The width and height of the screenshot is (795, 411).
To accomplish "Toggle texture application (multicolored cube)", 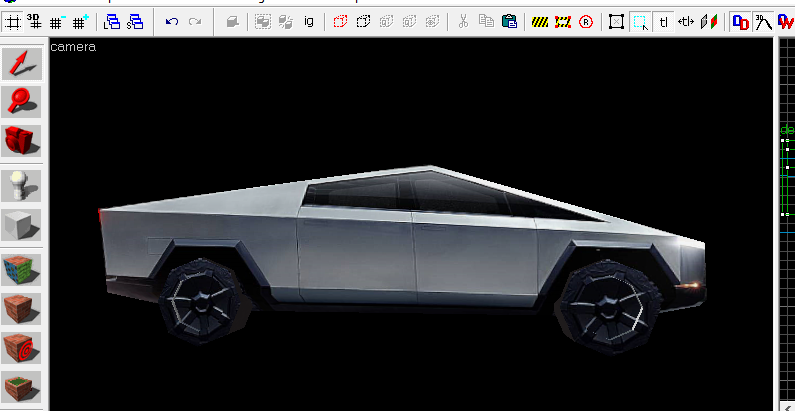I will coord(22,270).
